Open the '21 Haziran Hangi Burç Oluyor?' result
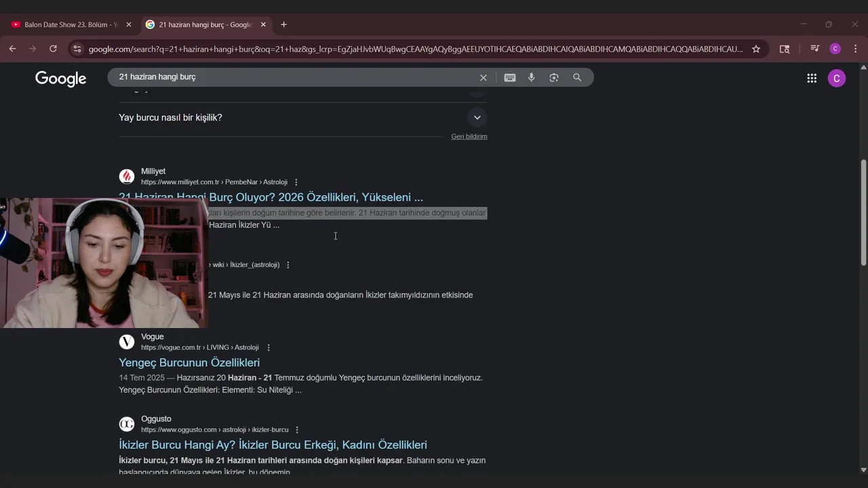This screenshot has width=868, height=488. point(271,197)
